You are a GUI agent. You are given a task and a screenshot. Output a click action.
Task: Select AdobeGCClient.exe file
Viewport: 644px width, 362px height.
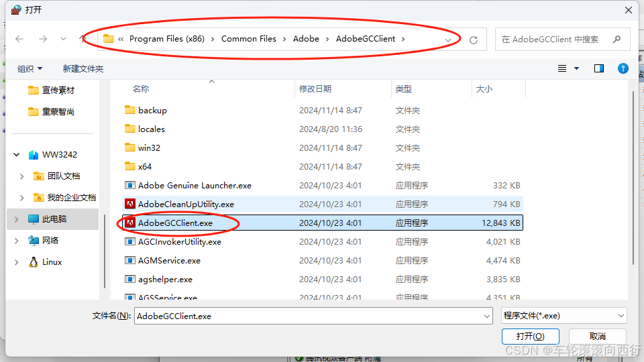(323, 223)
